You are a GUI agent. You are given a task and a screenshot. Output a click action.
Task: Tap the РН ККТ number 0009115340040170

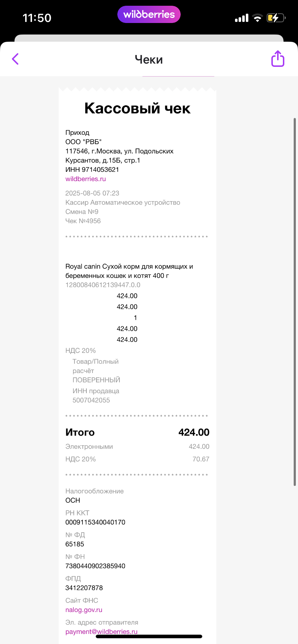(x=95, y=522)
